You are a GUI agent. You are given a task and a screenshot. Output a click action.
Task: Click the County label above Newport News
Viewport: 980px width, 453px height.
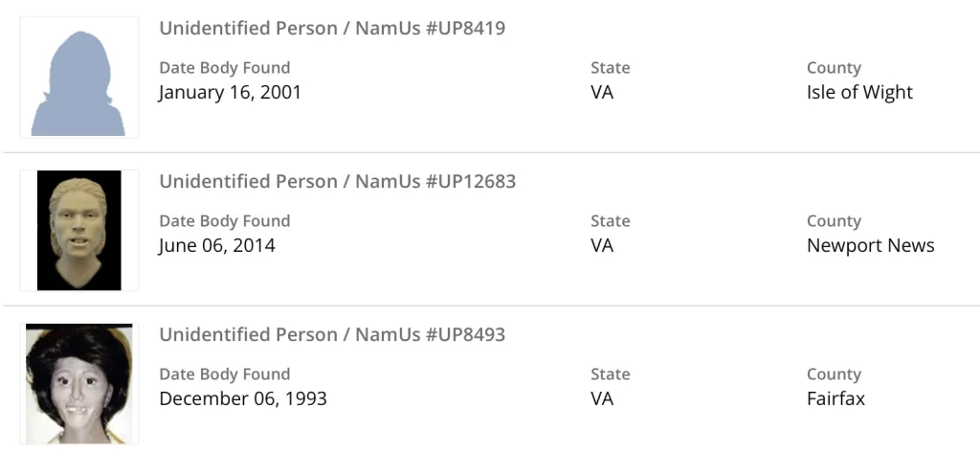pyautogui.click(x=834, y=221)
